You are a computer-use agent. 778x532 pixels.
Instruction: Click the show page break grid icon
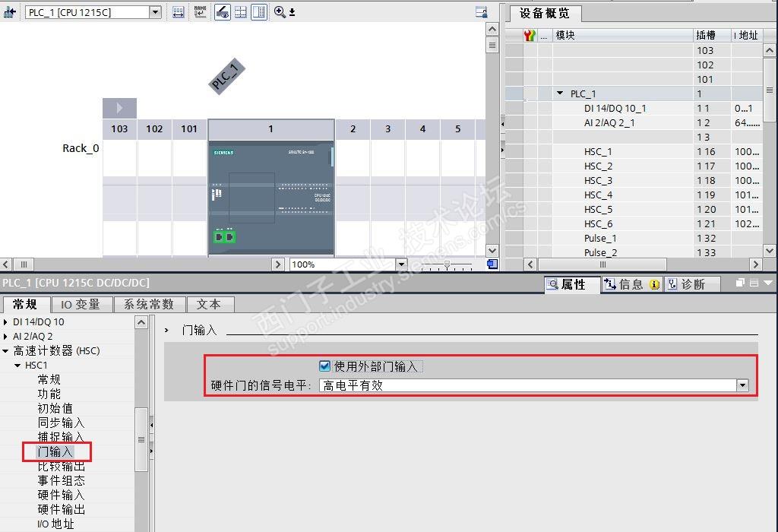(x=241, y=12)
